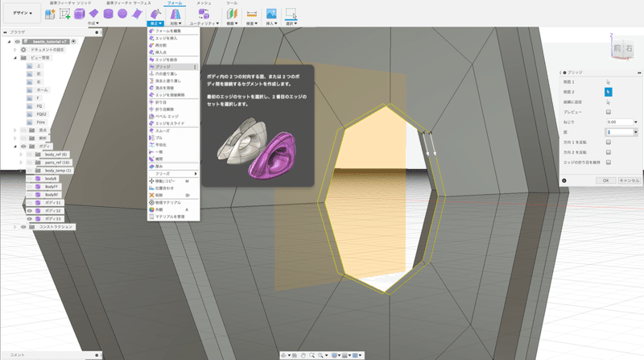This screenshot has height=360, width=644.
Task: Click the Symmetry (対称) toolbar icon
Action: 175,14
